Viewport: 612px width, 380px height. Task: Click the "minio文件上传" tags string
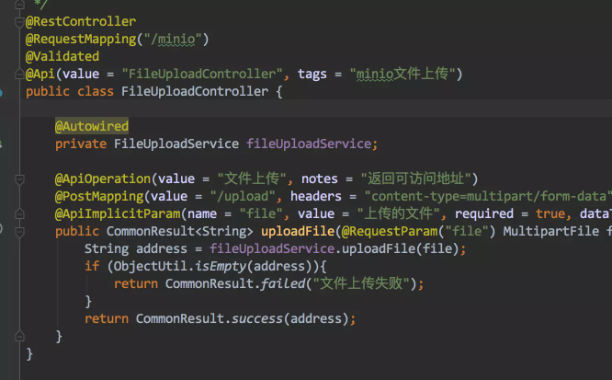pos(402,74)
